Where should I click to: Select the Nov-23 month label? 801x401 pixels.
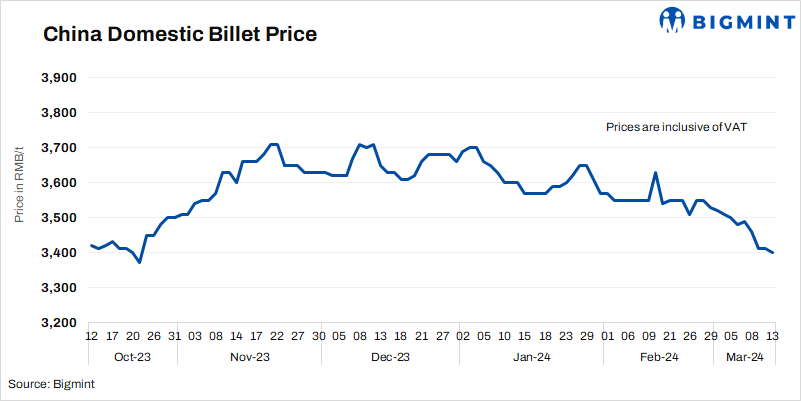[249, 357]
